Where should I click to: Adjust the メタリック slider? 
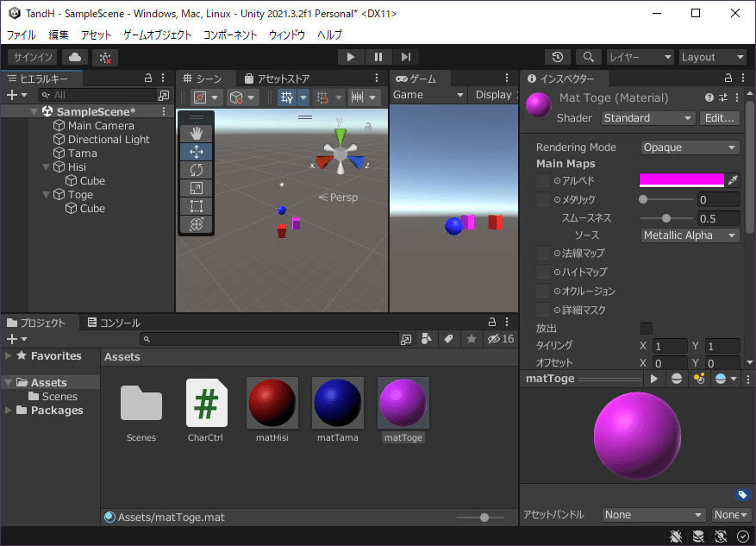(x=665, y=199)
